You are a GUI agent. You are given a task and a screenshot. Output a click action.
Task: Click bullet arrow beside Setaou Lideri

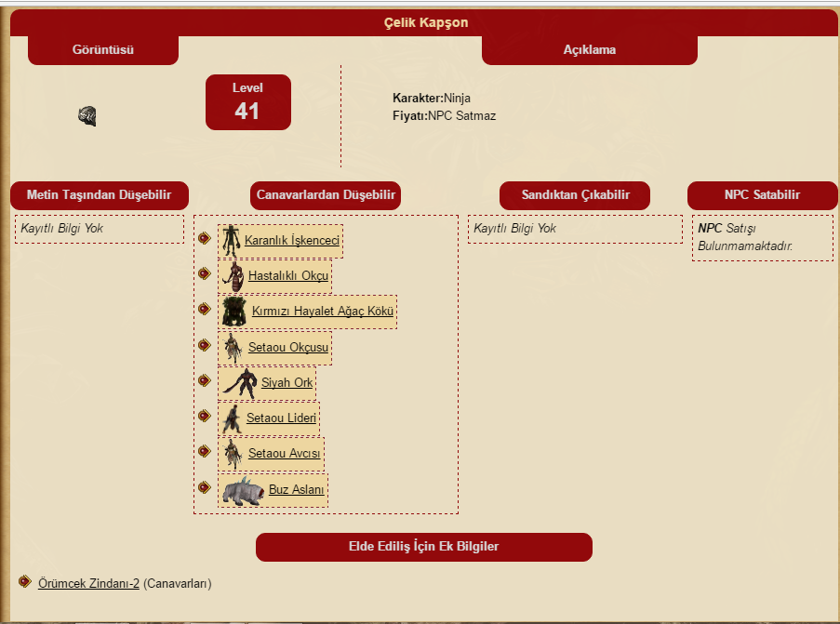(204, 416)
